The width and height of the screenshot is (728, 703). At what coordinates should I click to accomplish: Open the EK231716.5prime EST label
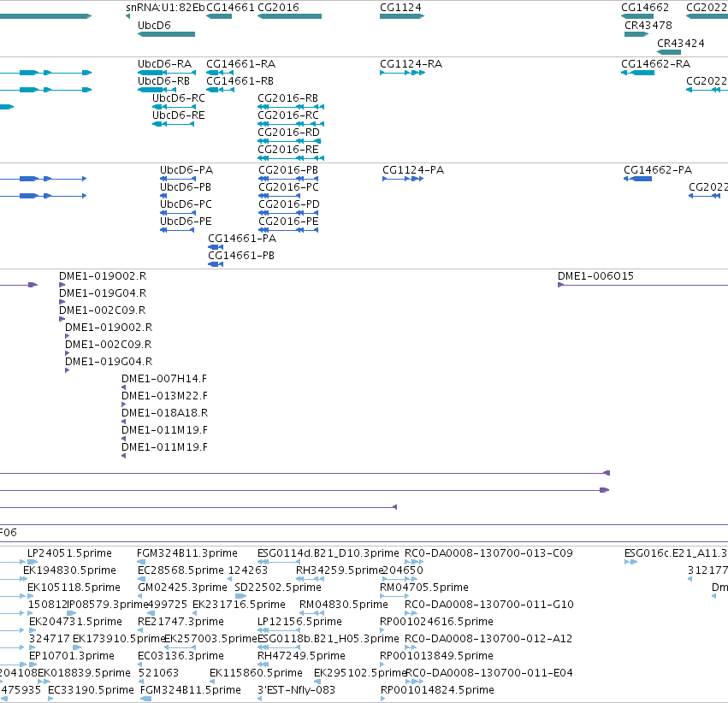click(x=240, y=606)
